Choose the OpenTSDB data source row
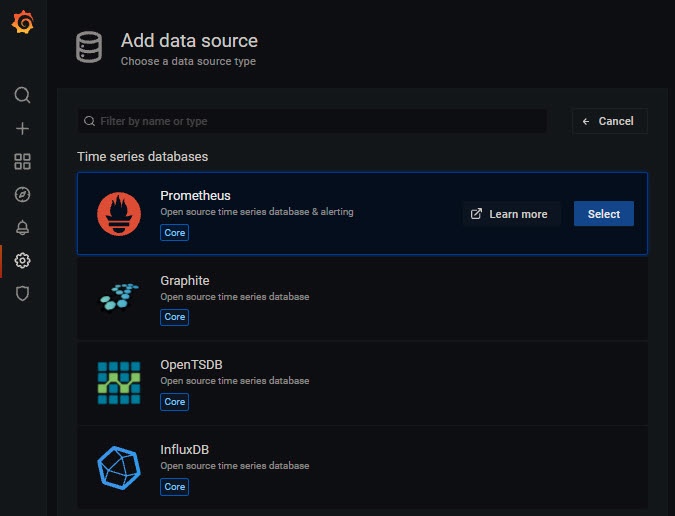This screenshot has height=516, width=675. pos(400,383)
